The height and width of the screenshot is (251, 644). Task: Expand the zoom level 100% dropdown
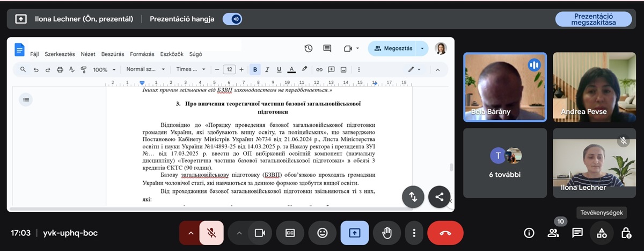coord(104,69)
